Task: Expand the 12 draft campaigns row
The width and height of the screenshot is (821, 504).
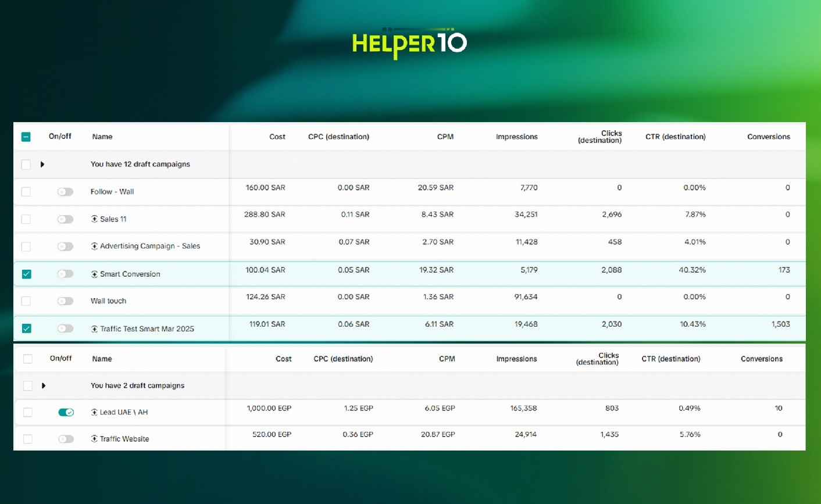Action: tap(42, 165)
